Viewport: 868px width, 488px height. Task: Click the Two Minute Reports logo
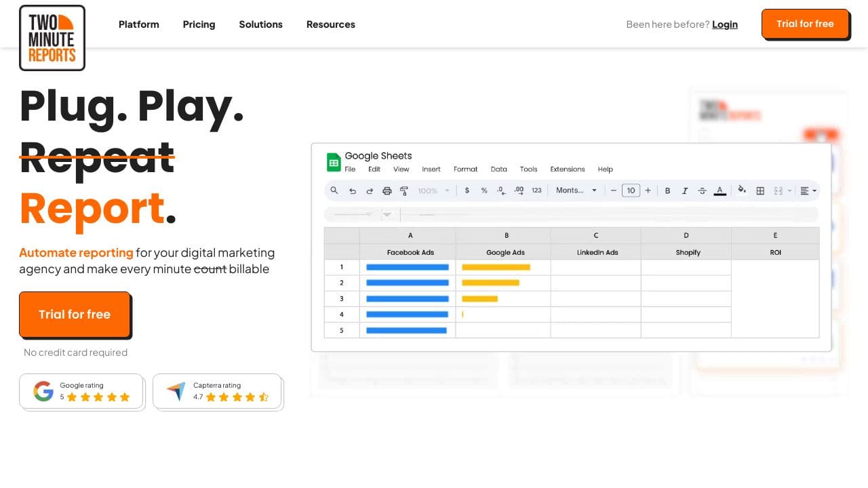coord(52,38)
